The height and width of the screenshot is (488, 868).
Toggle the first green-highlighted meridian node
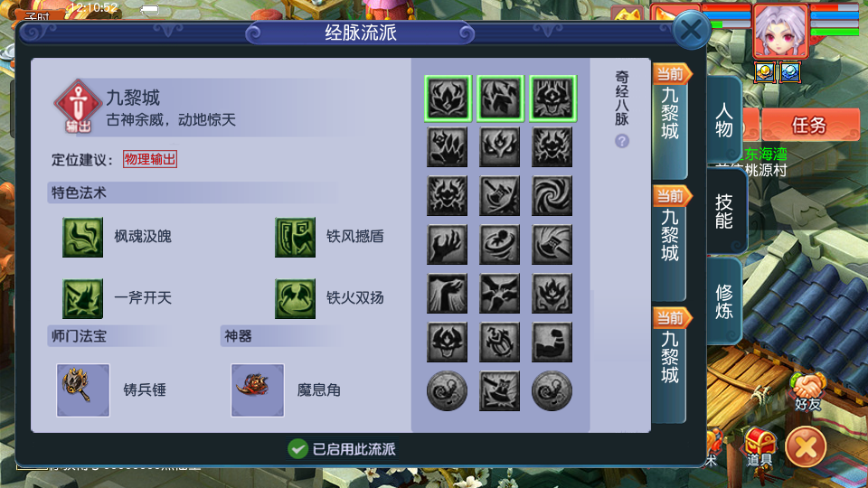[448, 99]
